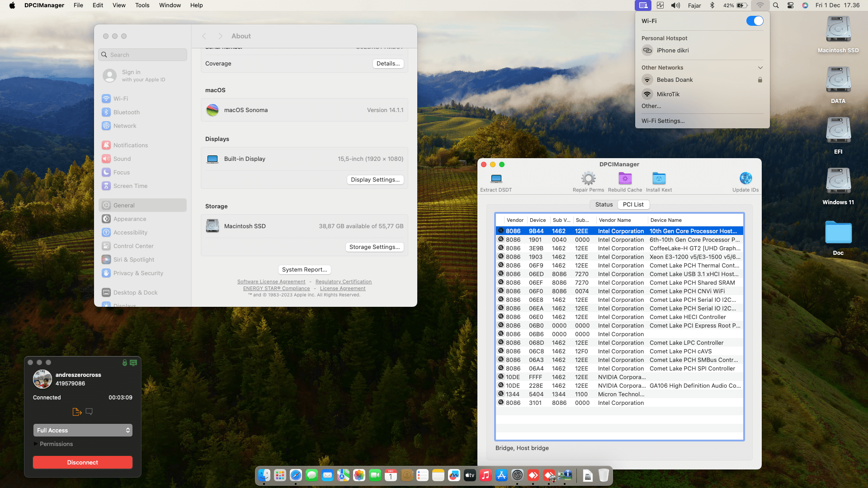Click the Repair Perms gear icon
The image size is (868, 488).
click(x=588, y=178)
